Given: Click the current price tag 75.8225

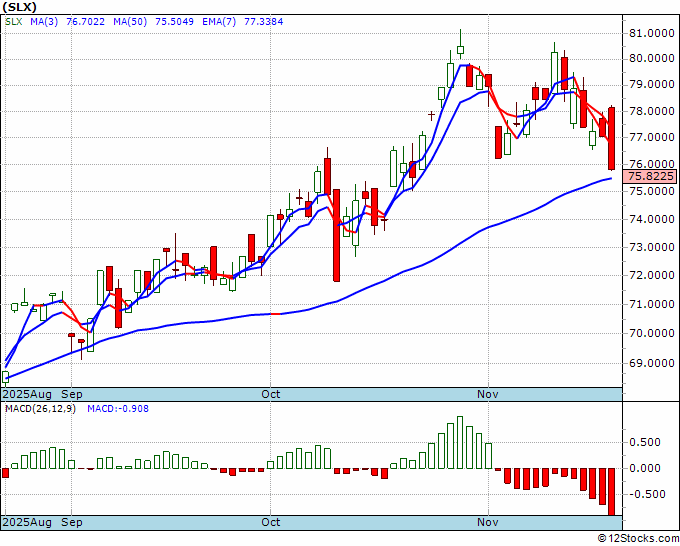Looking at the screenshot, I should point(651,176).
